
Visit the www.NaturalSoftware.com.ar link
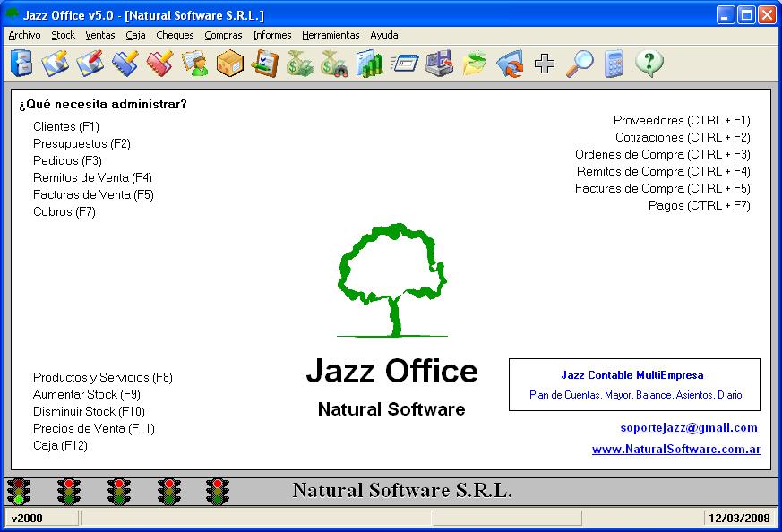click(x=676, y=450)
